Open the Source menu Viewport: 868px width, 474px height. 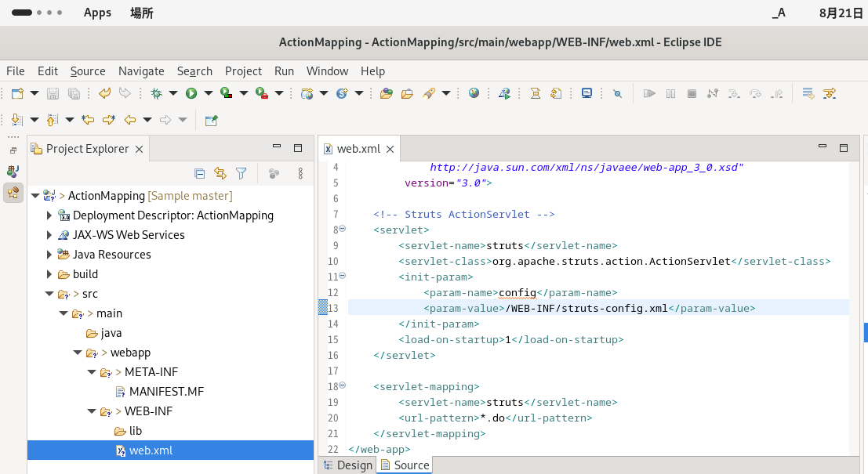pyautogui.click(x=88, y=71)
